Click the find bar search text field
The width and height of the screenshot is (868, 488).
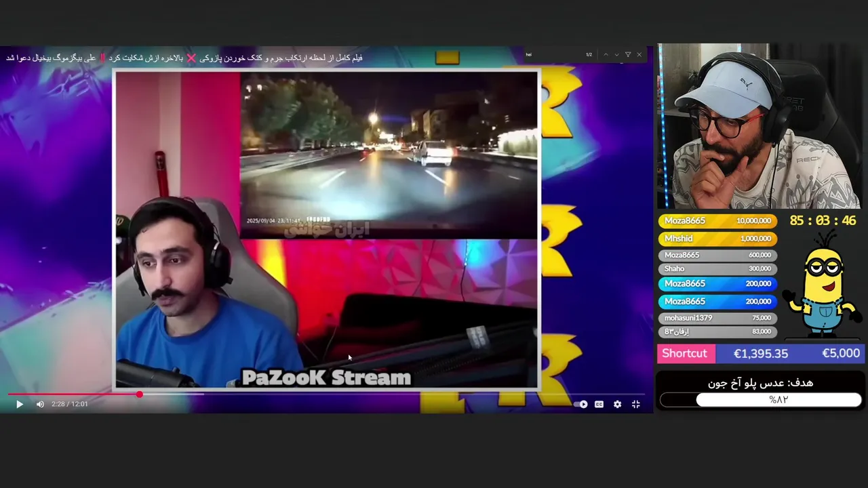[553, 54]
